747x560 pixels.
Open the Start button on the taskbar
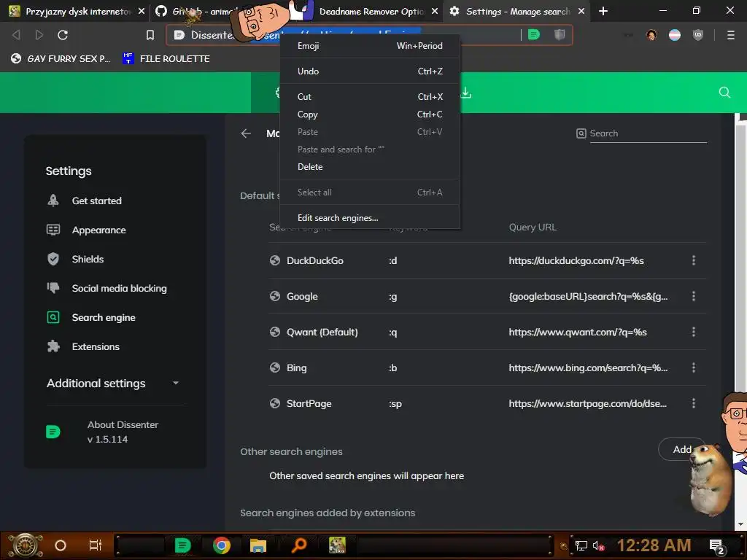click(x=26, y=545)
